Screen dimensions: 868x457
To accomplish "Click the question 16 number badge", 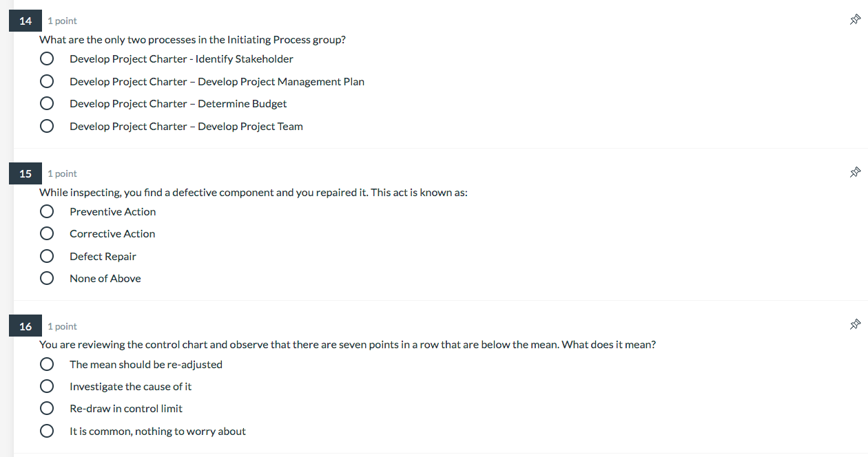I will (25, 325).
